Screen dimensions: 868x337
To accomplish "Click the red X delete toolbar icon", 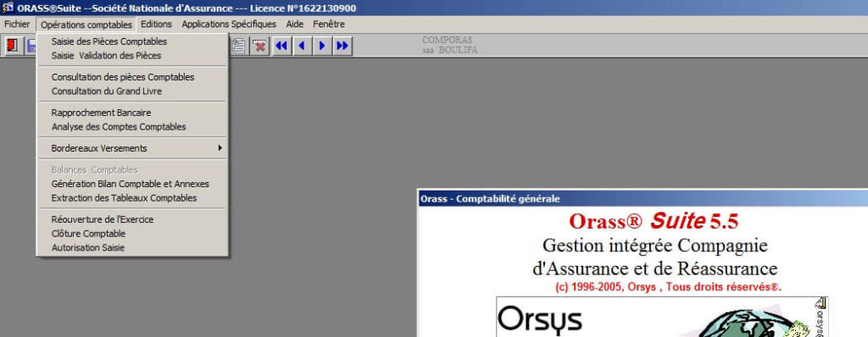I will pos(259,46).
